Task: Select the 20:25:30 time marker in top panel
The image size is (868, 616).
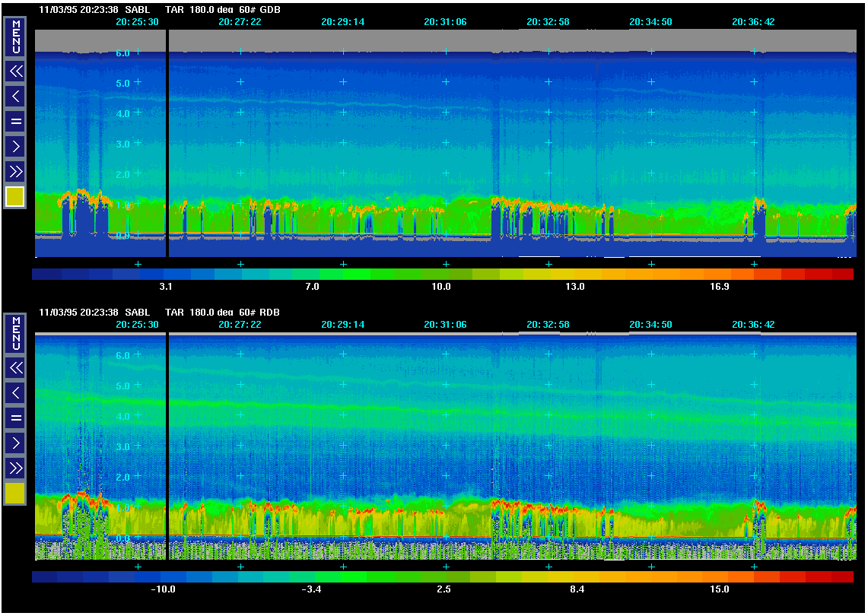Action: pyautogui.click(x=138, y=22)
